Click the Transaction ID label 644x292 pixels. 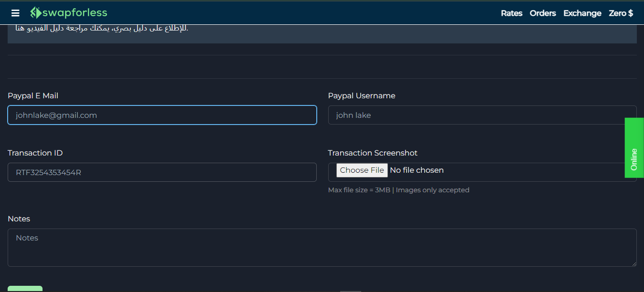coord(35,153)
